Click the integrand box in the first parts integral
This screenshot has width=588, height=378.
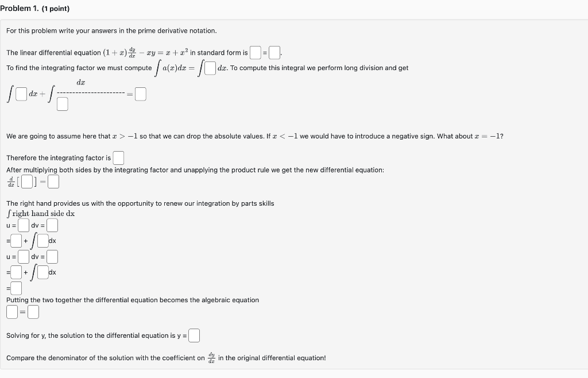43,241
